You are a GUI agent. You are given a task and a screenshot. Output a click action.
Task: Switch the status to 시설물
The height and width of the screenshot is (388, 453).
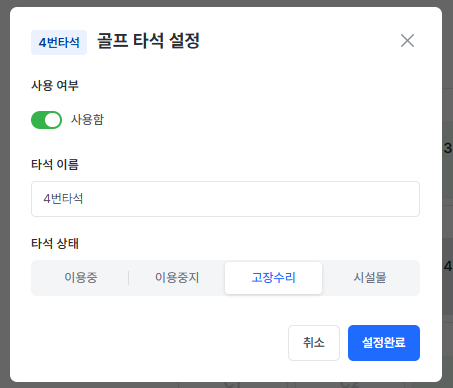coord(370,278)
